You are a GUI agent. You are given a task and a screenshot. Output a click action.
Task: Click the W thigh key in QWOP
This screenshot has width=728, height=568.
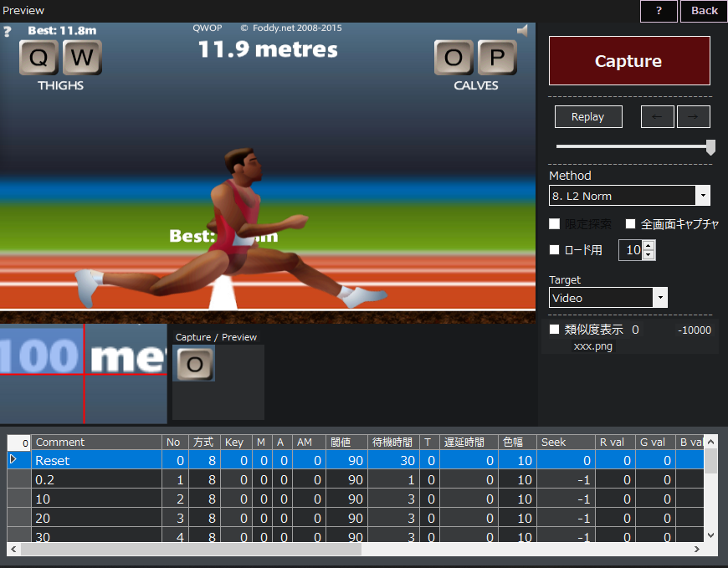click(x=82, y=58)
